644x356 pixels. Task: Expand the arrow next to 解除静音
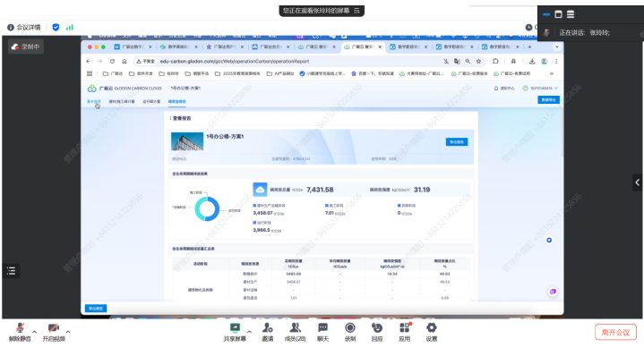tap(35, 331)
